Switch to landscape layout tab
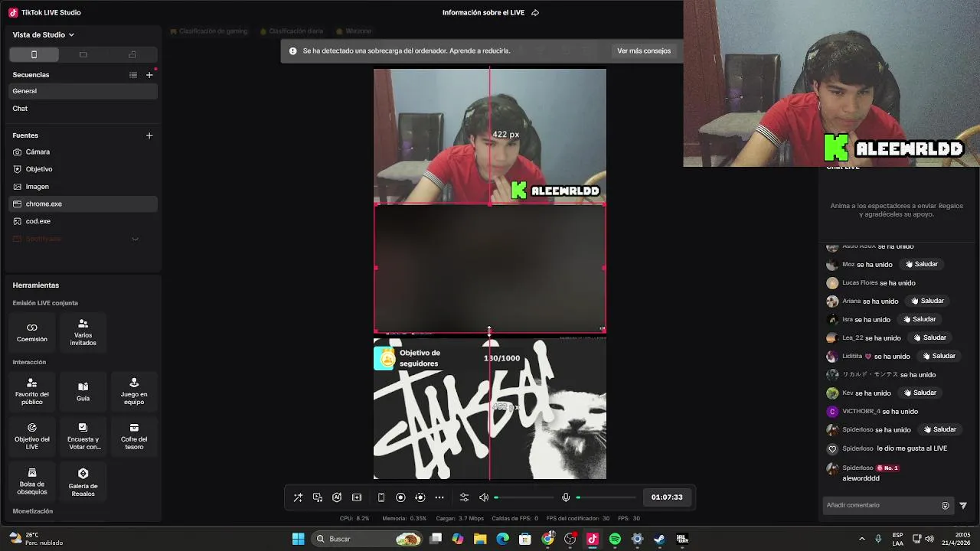Viewport: 980px width, 551px height. click(x=83, y=54)
